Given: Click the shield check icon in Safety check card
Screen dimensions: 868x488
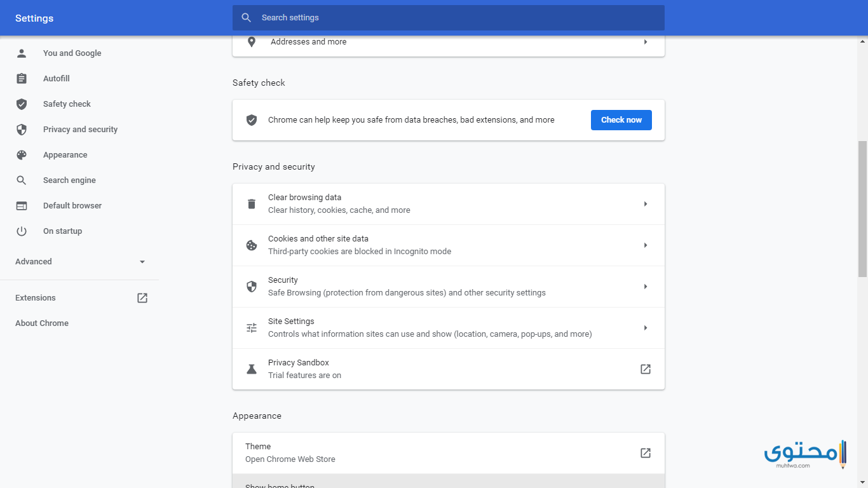Looking at the screenshot, I should click(252, 120).
